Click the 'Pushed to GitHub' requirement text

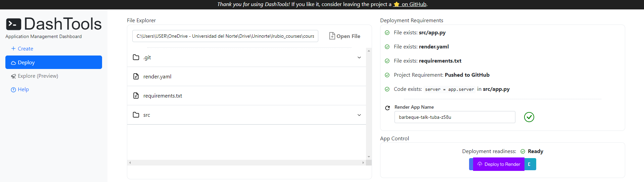467,75
